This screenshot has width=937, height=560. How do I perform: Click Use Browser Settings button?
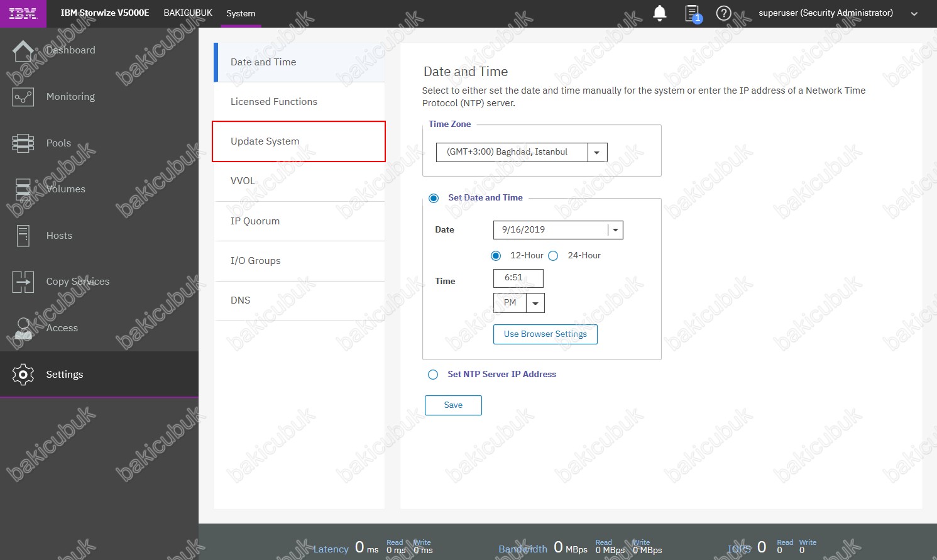(x=545, y=334)
